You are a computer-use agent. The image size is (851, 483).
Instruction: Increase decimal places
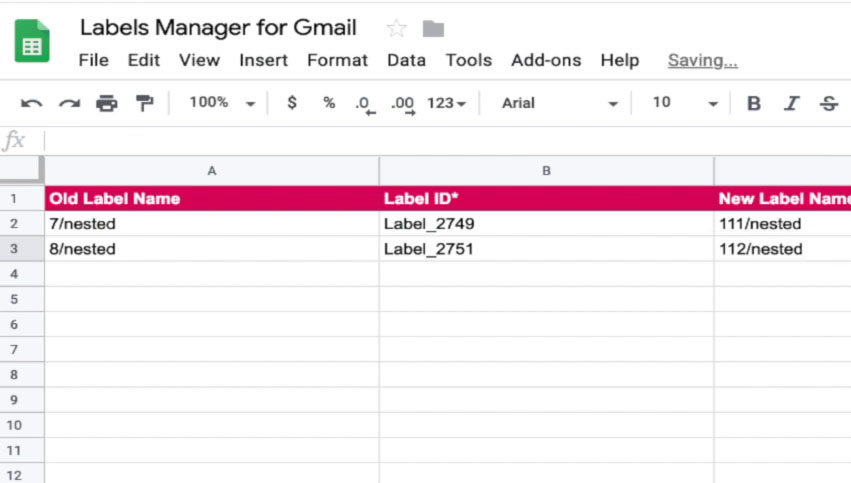pyautogui.click(x=403, y=104)
